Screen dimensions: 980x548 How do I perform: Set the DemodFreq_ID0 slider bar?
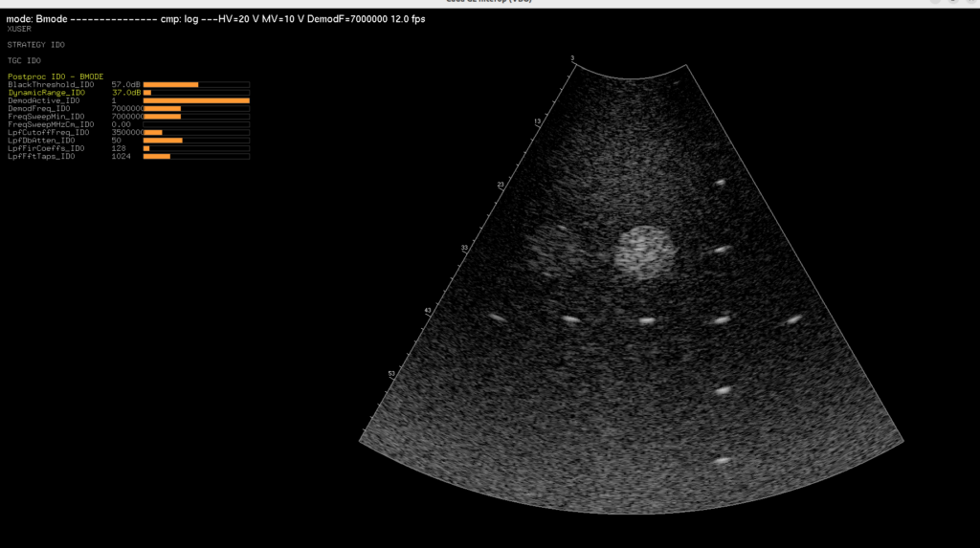[x=196, y=109]
